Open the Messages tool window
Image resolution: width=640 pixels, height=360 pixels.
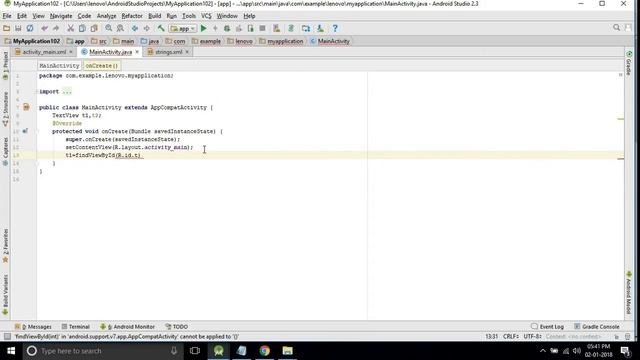point(33,327)
